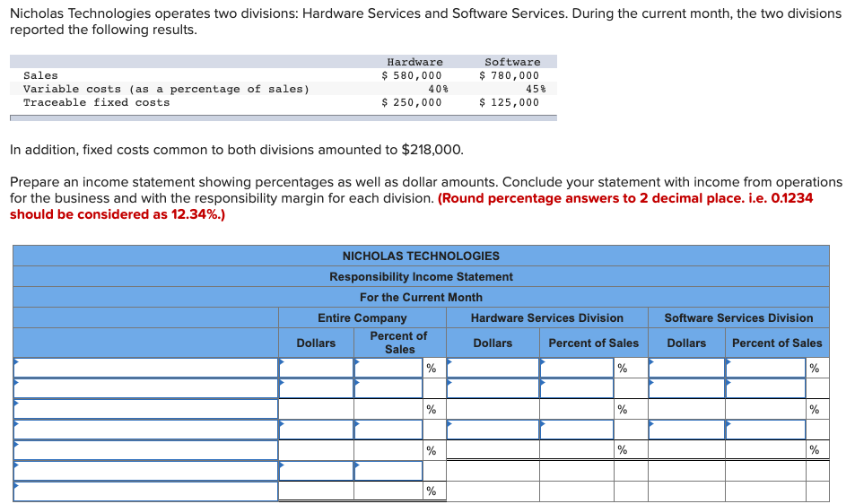Select seventh row Entire Company Percent of Sales cell

coord(388,491)
